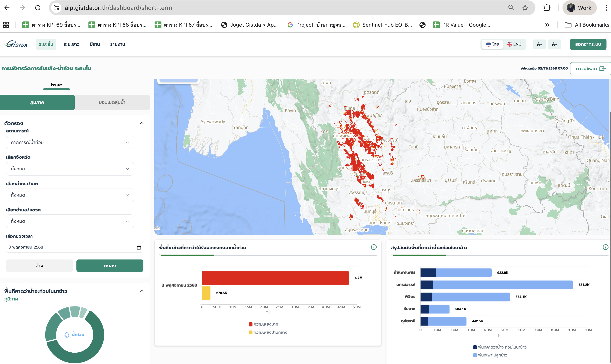Collapse the ตัวกรอง filter section

tap(141, 123)
